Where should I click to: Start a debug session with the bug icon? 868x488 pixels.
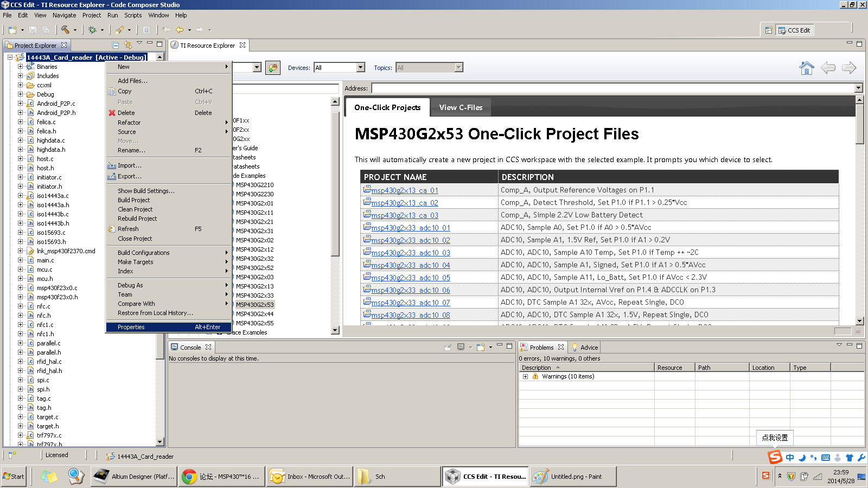tap(92, 30)
